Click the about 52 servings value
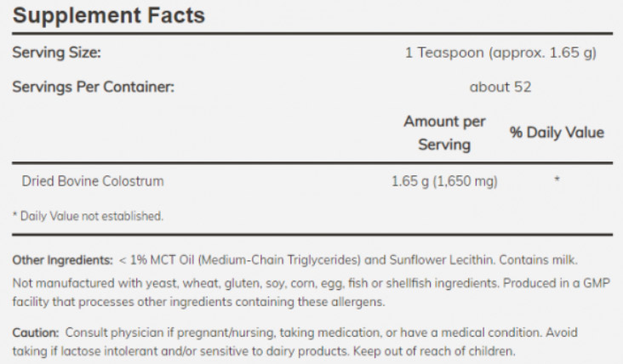Screen dimensions: 623x364 click(x=500, y=87)
